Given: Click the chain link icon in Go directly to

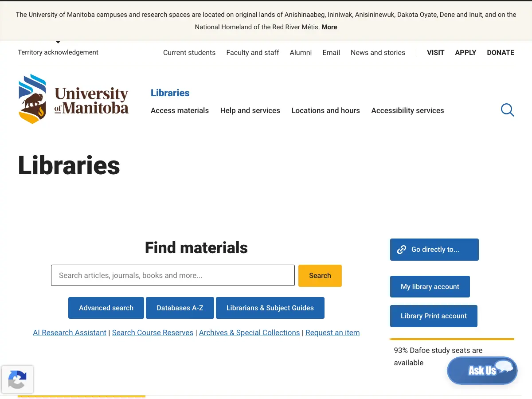Looking at the screenshot, I should coord(402,250).
